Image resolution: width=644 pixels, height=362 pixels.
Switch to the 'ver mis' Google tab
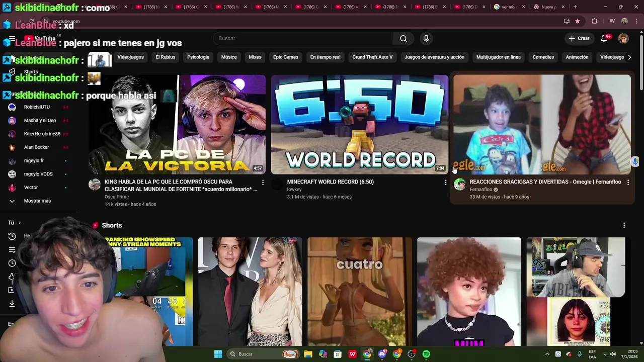pos(509,7)
